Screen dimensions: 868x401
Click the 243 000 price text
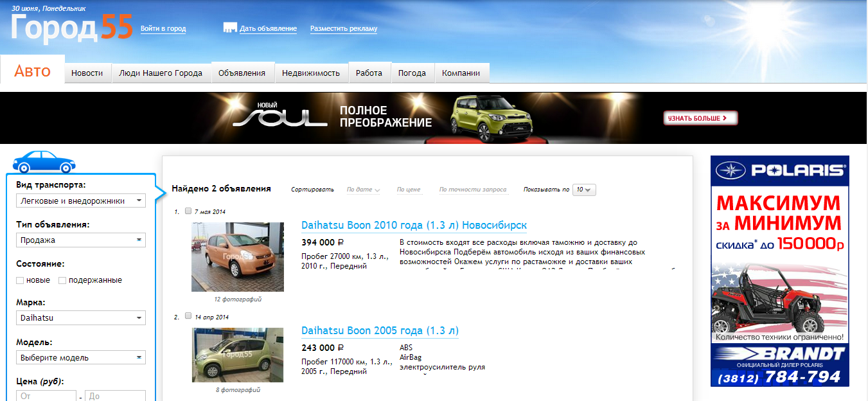tap(323, 348)
